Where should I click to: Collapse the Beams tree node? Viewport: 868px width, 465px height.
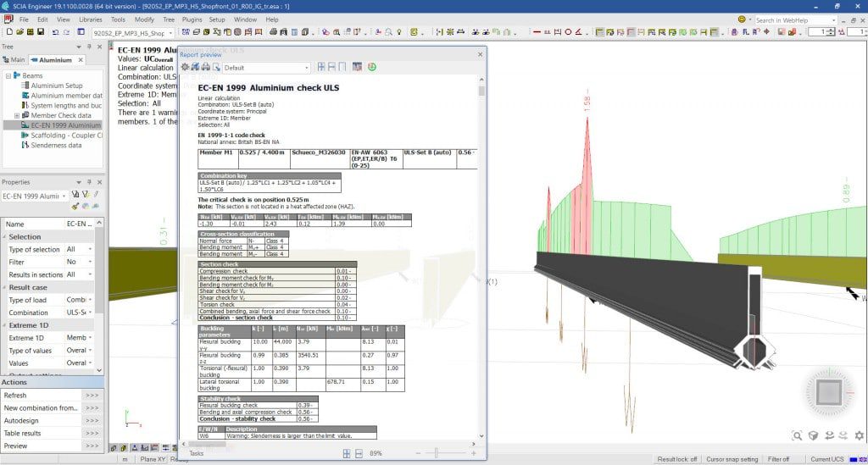click(x=8, y=75)
